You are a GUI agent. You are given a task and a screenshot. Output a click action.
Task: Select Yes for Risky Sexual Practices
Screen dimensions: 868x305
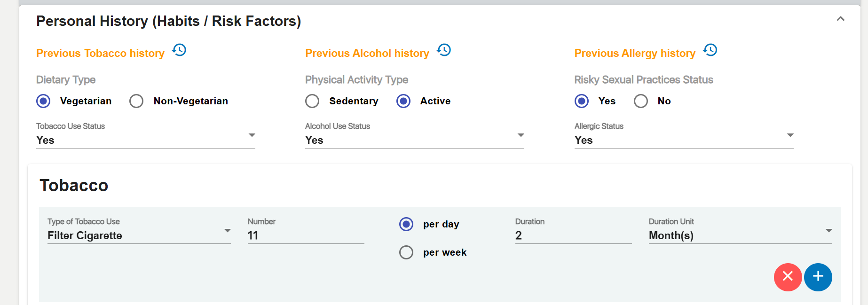click(582, 101)
